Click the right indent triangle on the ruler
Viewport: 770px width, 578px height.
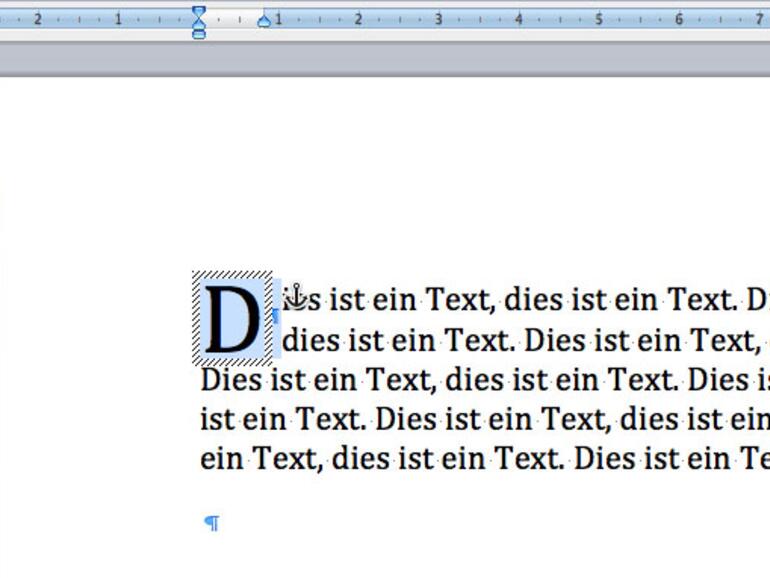point(264,20)
